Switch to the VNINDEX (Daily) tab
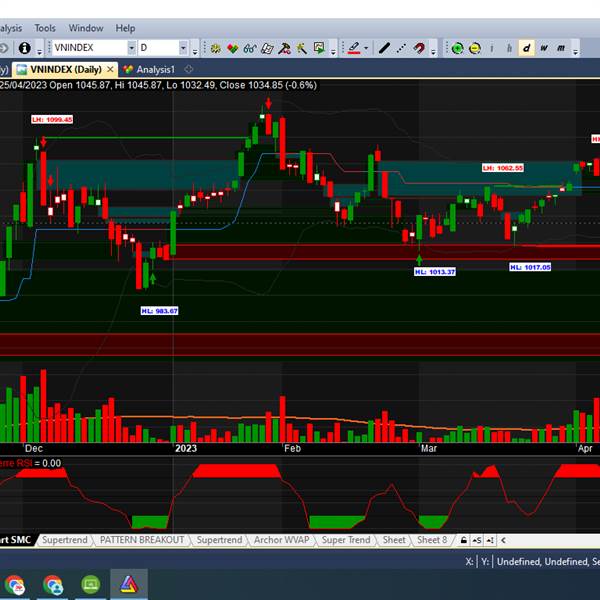This screenshot has height=600, width=600. [65, 70]
